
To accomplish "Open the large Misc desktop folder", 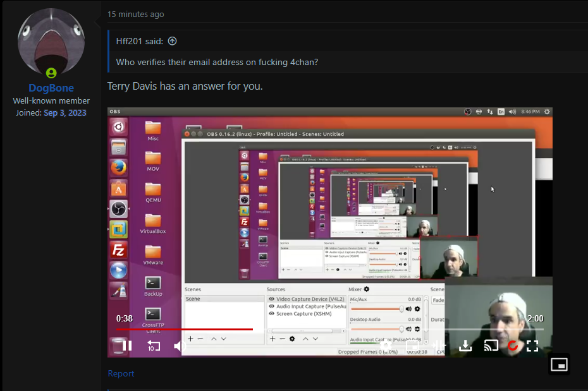I will pos(153,131).
